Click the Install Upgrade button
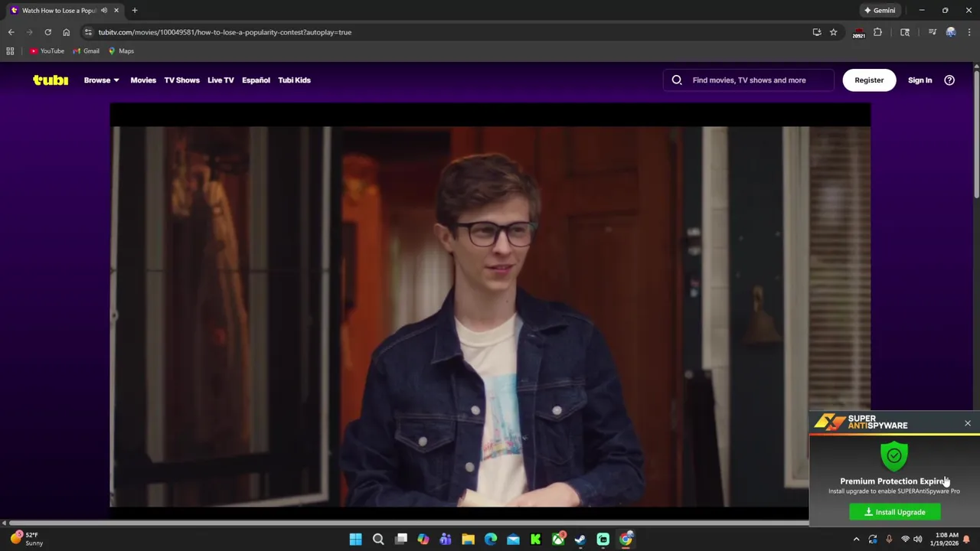Viewport: 980px width, 551px height. (895, 512)
